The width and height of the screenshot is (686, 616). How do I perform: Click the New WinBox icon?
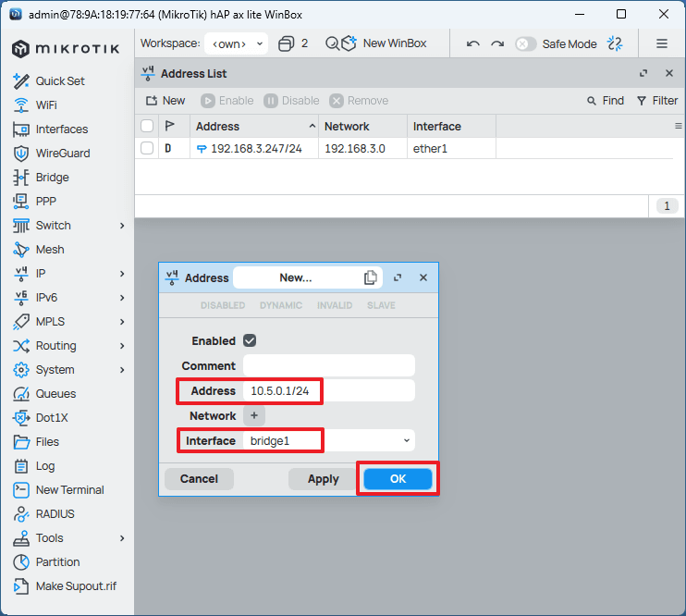(349, 43)
